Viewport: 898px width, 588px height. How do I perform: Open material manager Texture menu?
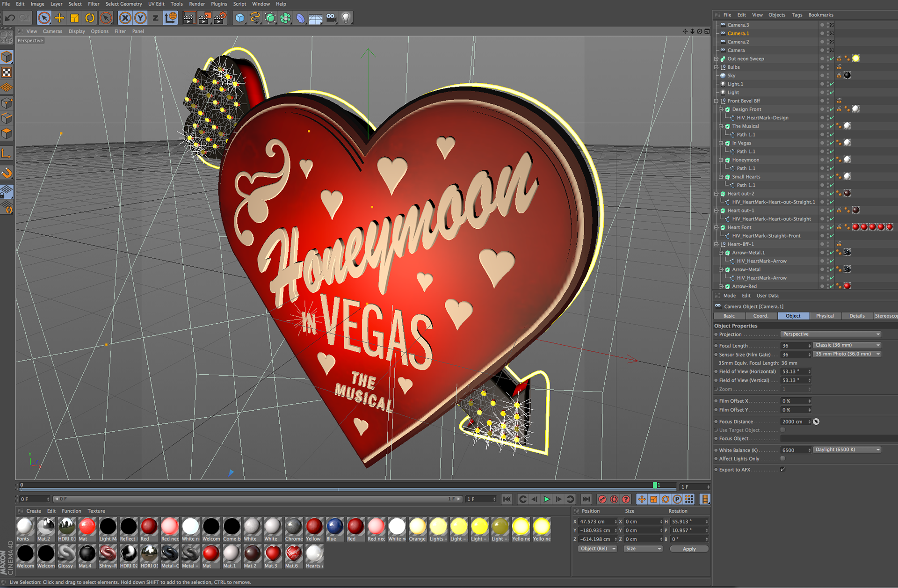click(96, 511)
